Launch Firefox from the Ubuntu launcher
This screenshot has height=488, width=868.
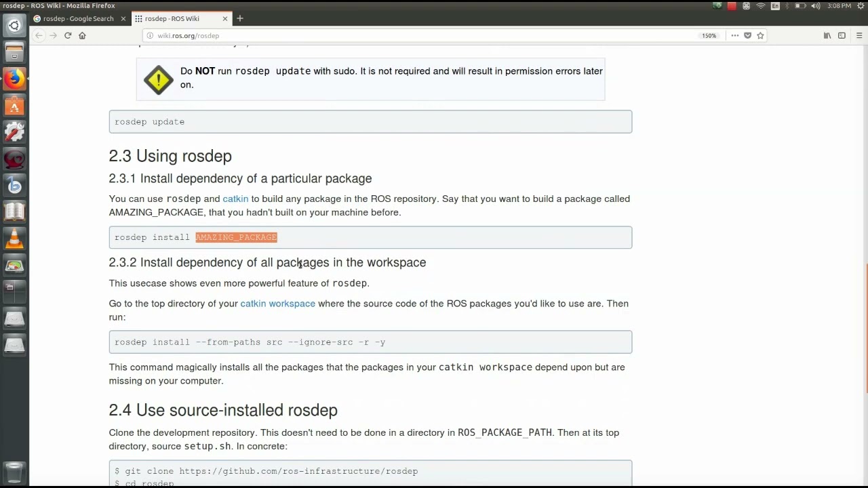[14, 79]
